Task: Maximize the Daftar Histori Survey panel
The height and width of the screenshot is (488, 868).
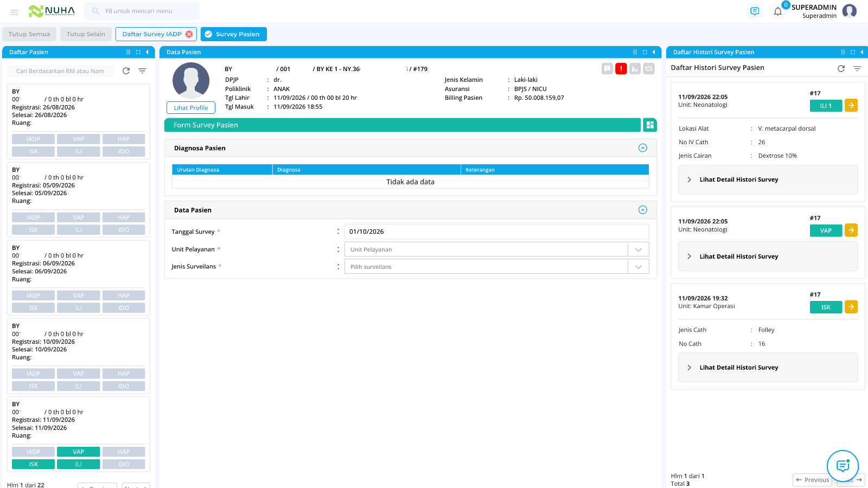Action: pos(853,52)
